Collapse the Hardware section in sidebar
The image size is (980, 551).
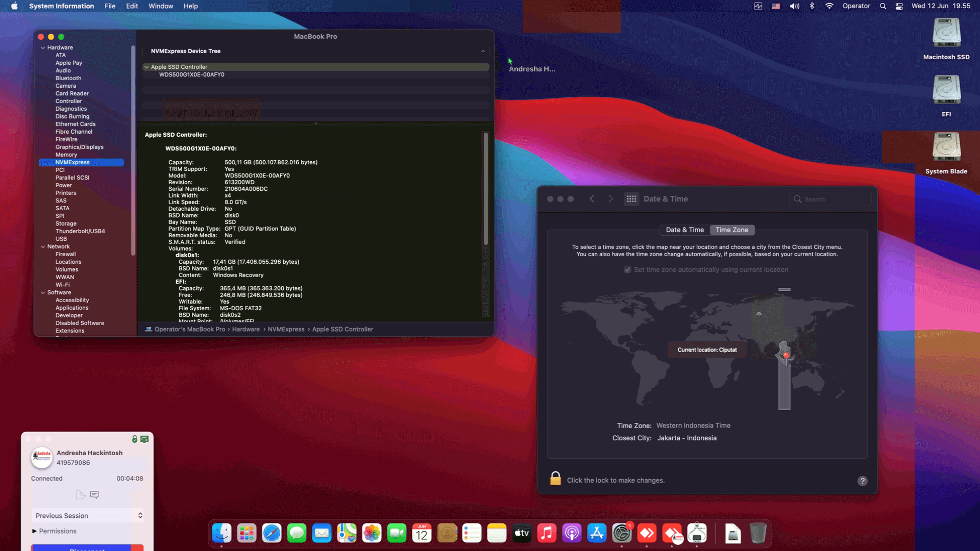43,47
